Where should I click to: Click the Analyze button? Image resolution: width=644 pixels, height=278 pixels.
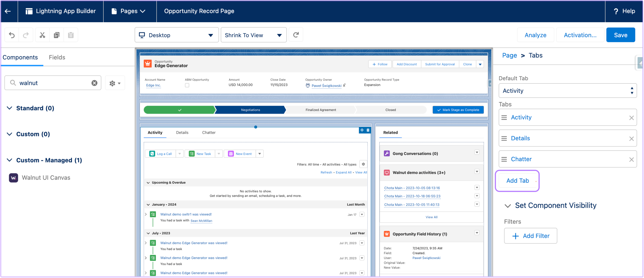pos(535,35)
